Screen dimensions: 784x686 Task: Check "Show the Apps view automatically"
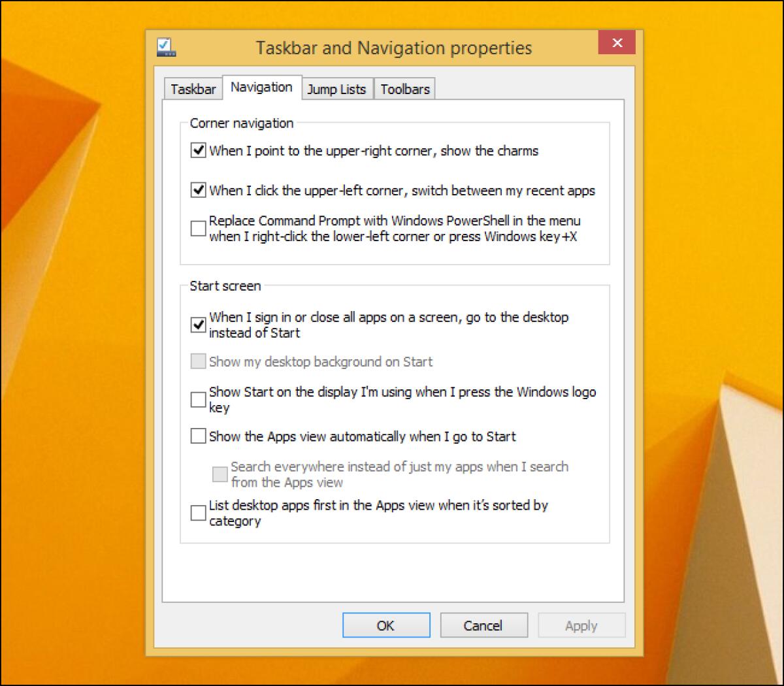198,436
